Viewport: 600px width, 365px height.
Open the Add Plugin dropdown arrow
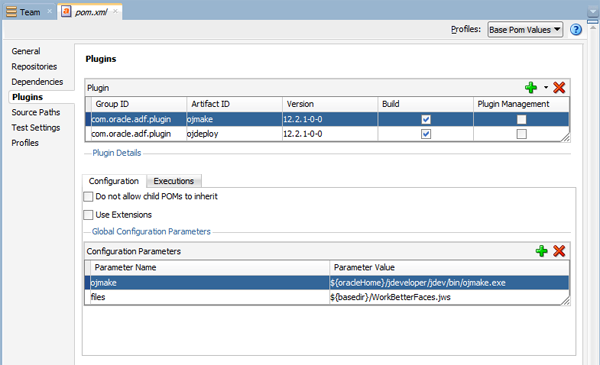(x=546, y=88)
